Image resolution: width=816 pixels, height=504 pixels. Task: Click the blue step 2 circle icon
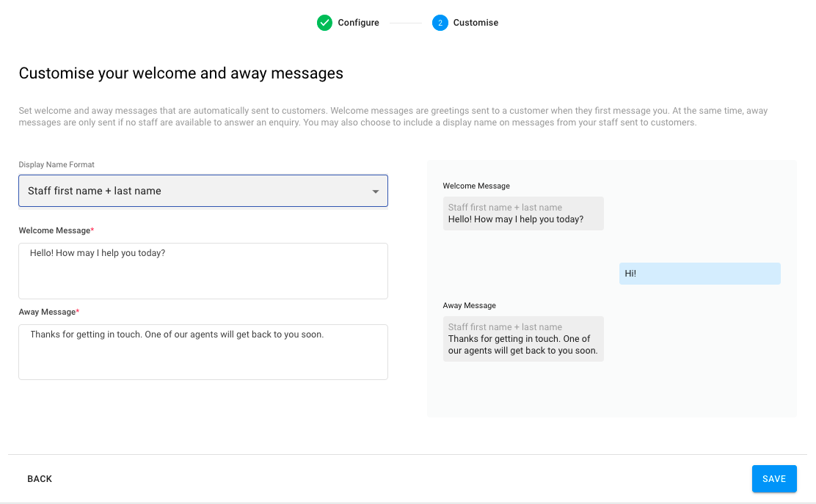tap(440, 23)
